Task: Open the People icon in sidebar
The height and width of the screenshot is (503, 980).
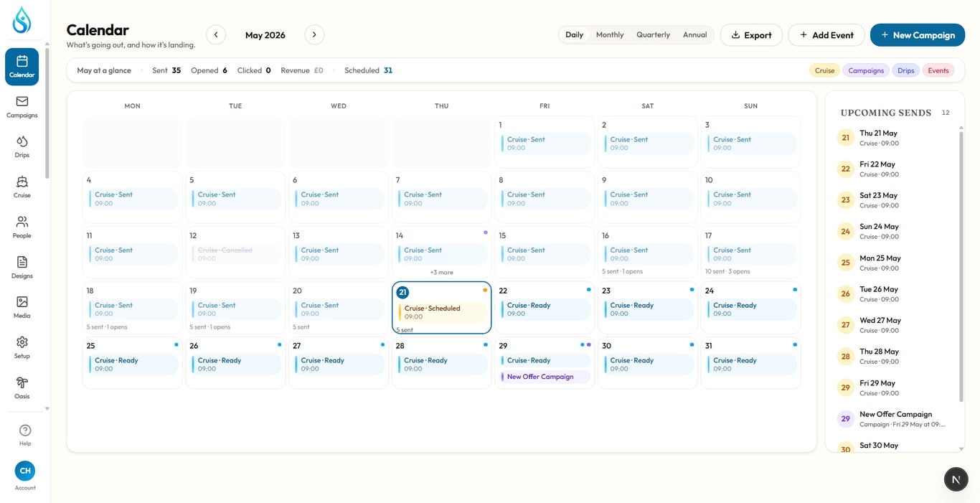Action: pos(22,222)
